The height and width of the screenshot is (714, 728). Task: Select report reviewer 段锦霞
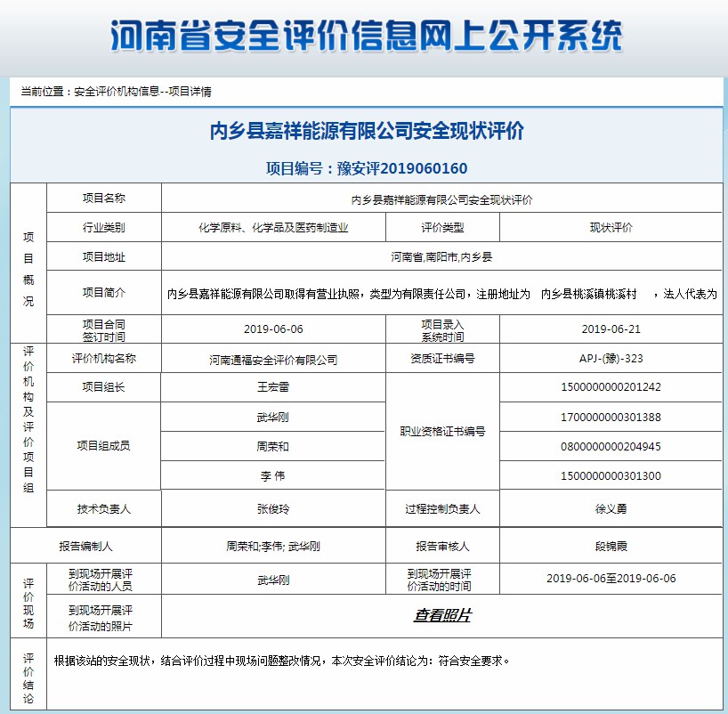(611, 547)
